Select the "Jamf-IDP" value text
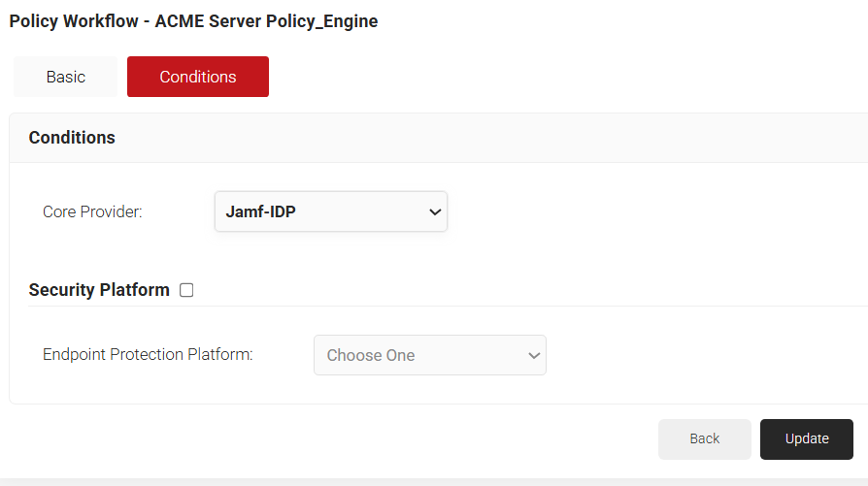 pos(260,211)
